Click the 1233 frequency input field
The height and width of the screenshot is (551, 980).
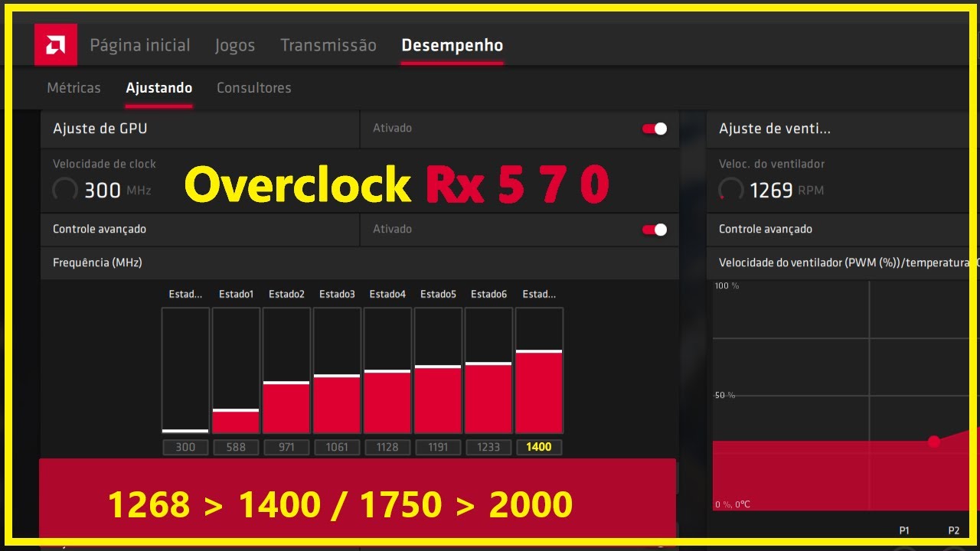pyautogui.click(x=488, y=447)
